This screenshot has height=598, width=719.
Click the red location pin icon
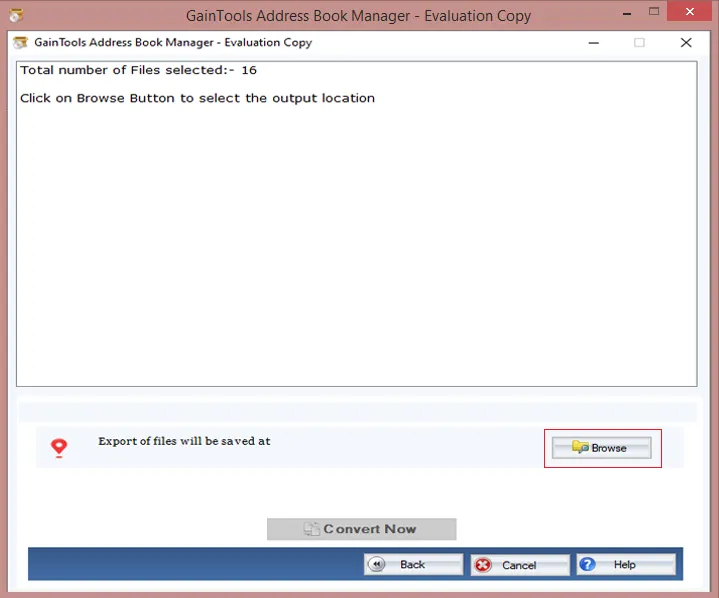[x=59, y=448]
